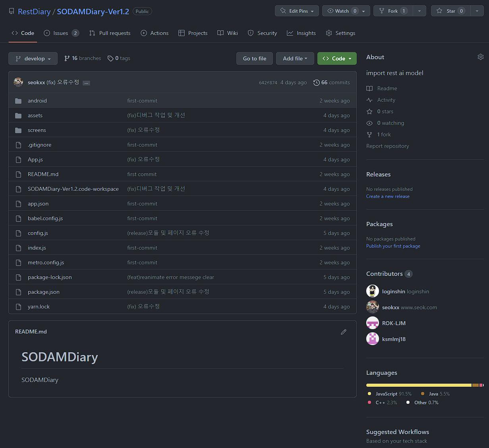Click the Java brown legend dot

coord(423,394)
